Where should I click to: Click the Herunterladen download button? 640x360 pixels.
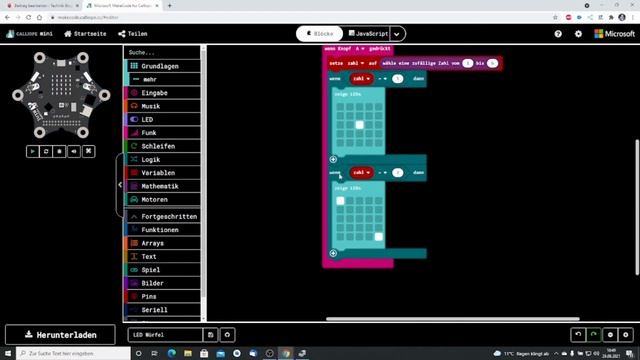pyautogui.click(x=60, y=335)
